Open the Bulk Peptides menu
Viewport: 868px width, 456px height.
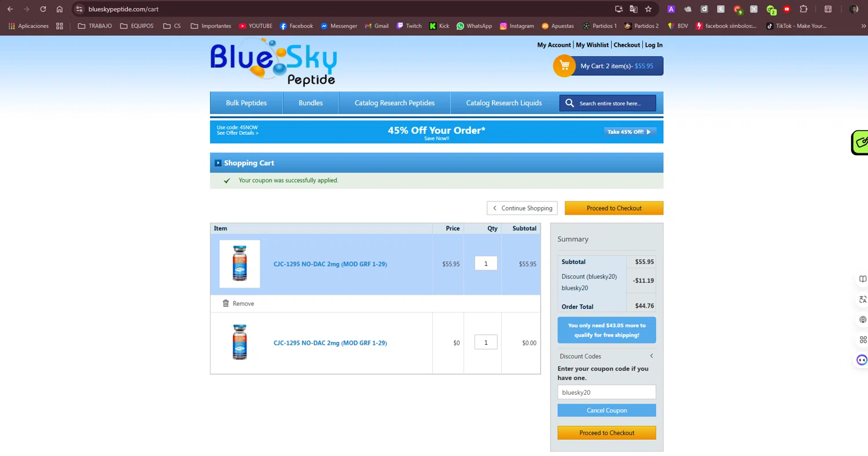246,103
